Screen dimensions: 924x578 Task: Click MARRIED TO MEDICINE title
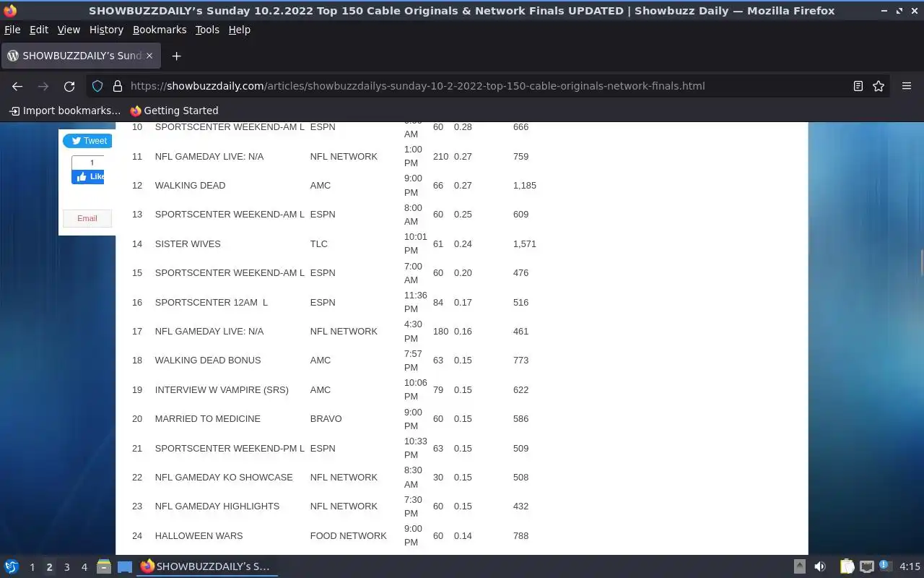[x=208, y=419]
